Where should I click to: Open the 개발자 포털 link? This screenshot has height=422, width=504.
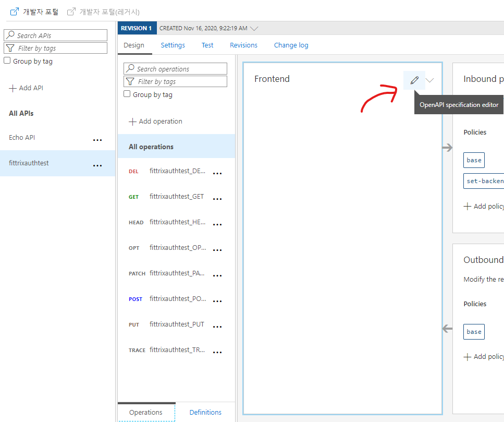click(35, 11)
